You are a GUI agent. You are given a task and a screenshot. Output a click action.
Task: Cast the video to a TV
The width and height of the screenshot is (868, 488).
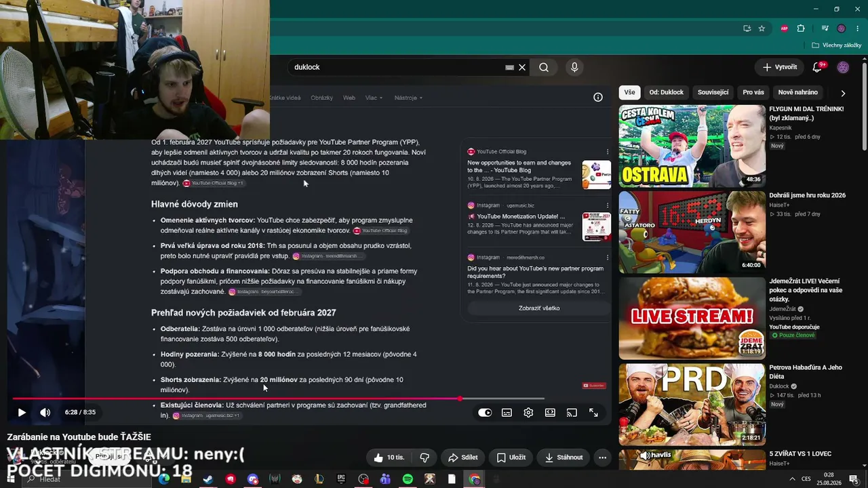coord(572,412)
